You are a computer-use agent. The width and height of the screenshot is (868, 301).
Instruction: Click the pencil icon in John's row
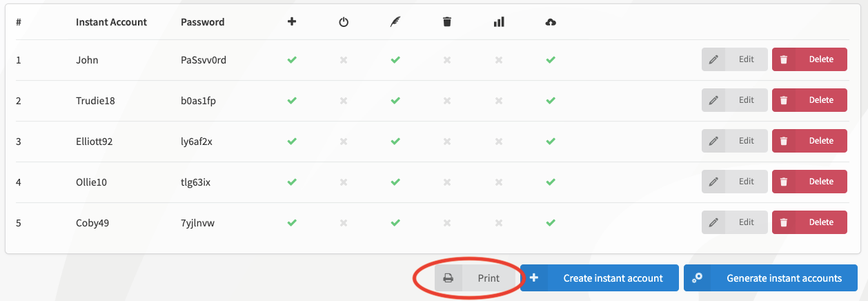(713, 60)
